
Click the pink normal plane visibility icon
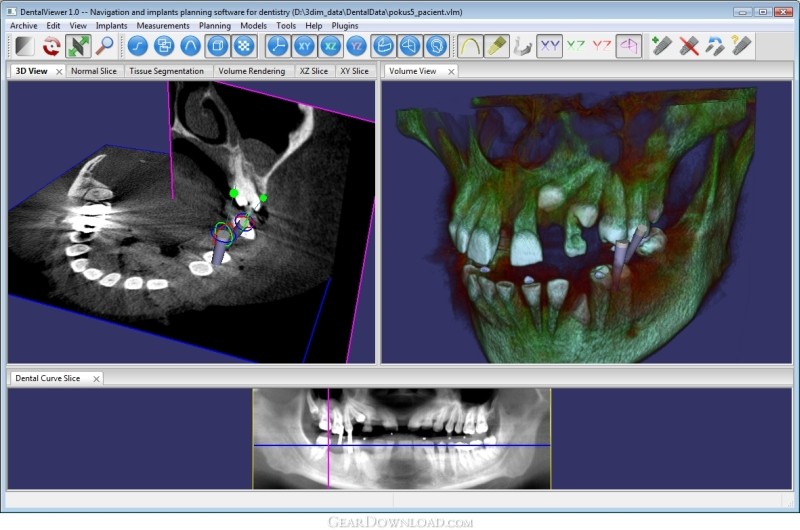629,46
